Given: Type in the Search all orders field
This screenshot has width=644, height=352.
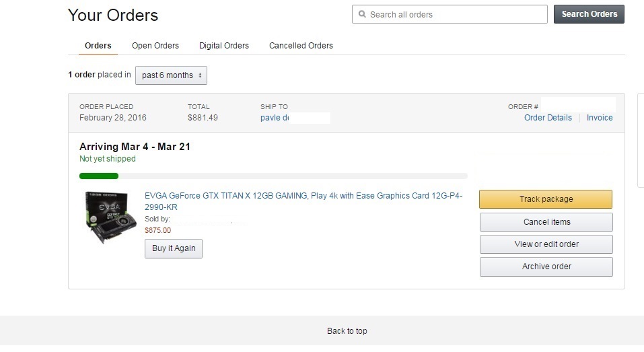Looking at the screenshot, I should coord(454,14).
